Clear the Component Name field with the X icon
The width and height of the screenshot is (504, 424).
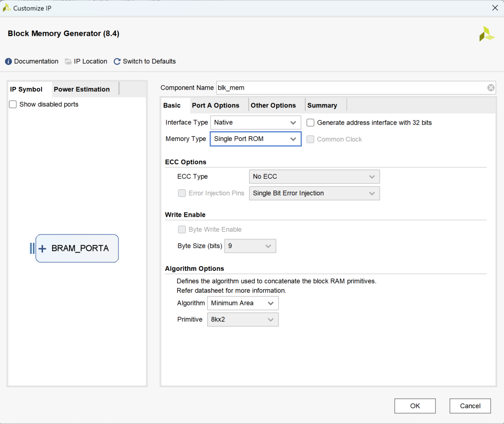pos(491,88)
